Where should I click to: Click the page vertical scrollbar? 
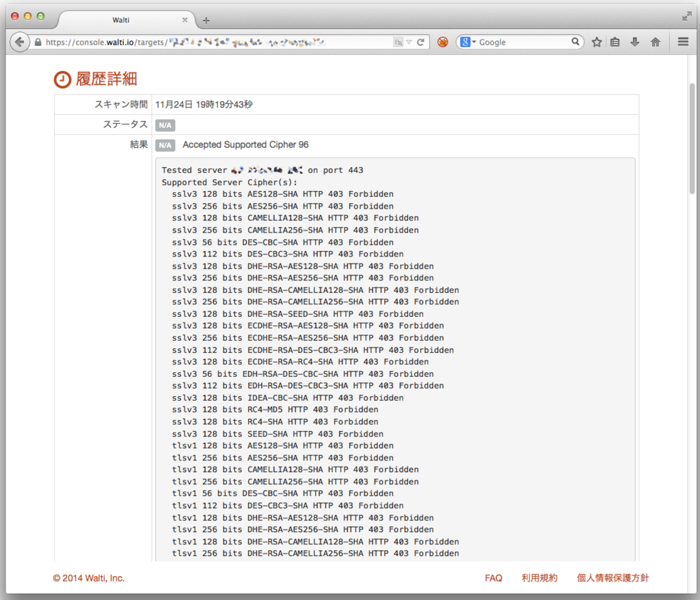[x=692, y=138]
